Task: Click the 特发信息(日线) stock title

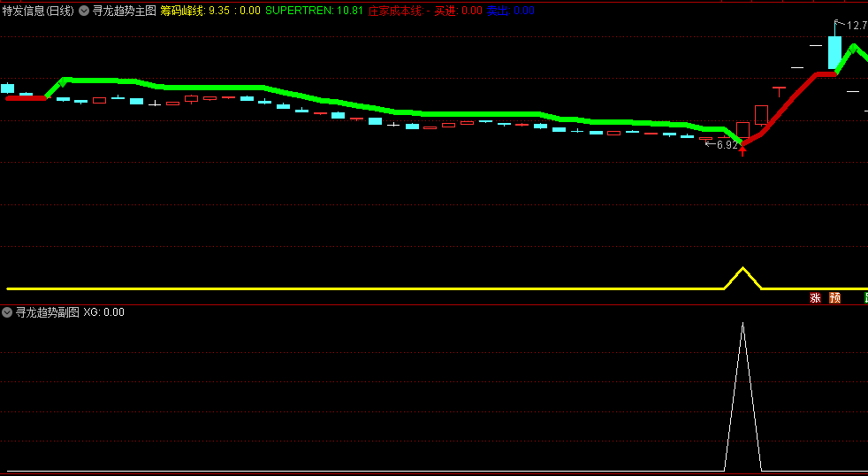Action: coord(38,11)
